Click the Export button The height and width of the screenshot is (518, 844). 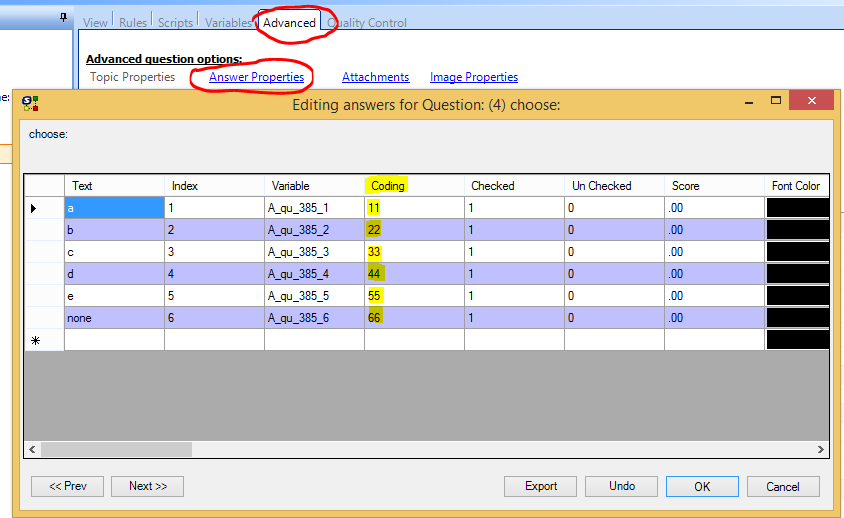(x=540, y=486)
